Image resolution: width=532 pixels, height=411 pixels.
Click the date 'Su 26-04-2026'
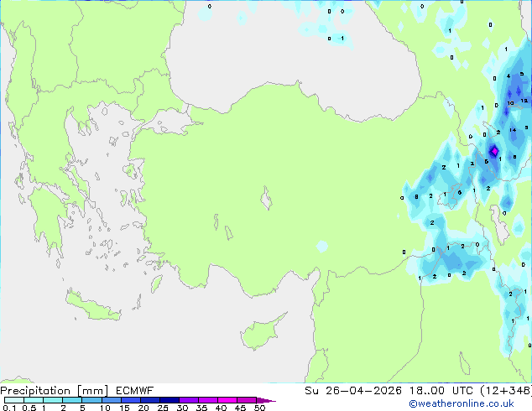[x=353, y=391]
